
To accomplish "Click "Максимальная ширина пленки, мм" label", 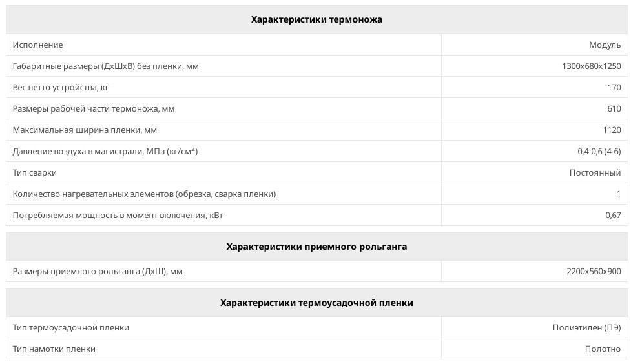I will 85,130.
